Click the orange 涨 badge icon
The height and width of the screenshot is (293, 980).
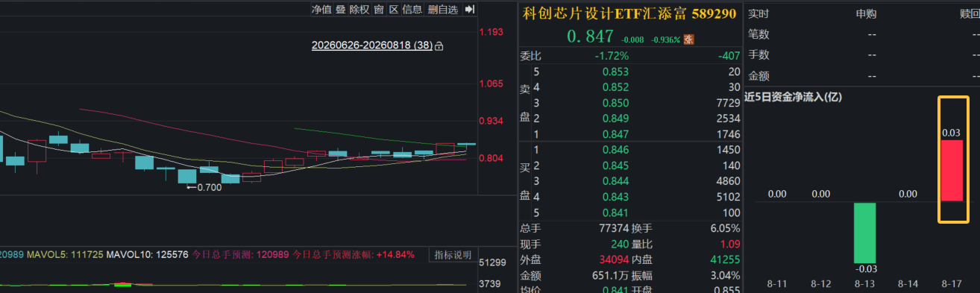(688, 40)
